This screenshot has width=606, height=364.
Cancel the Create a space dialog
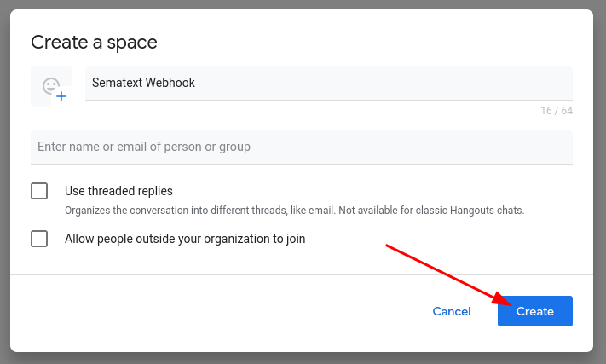(x=452, y=311)
